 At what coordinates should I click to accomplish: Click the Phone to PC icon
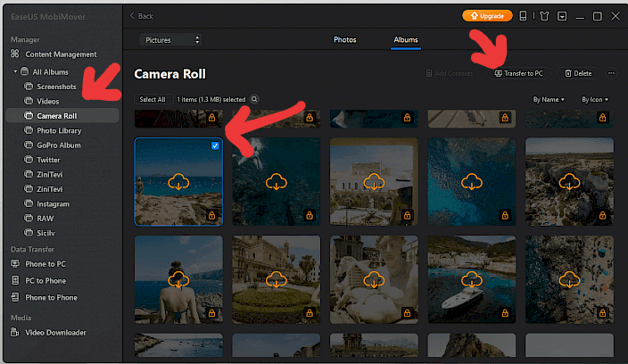click(x=15, y=263)
